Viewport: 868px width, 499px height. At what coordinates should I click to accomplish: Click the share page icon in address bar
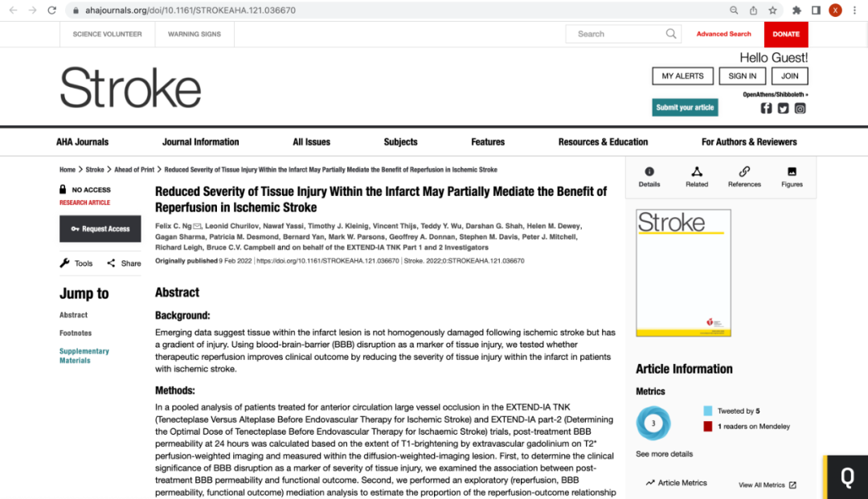[x=753, y=10]
